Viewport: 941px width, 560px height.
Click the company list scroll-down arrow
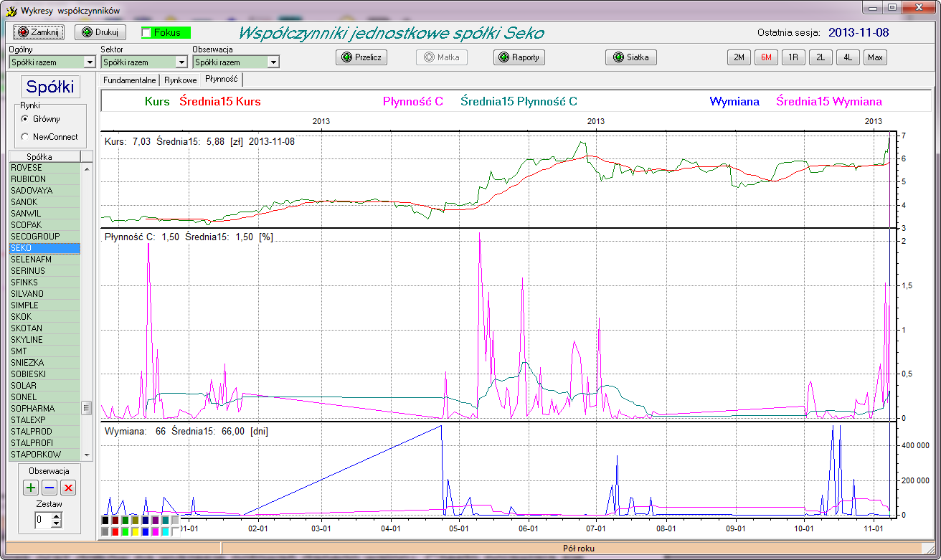tap(87, 455)
